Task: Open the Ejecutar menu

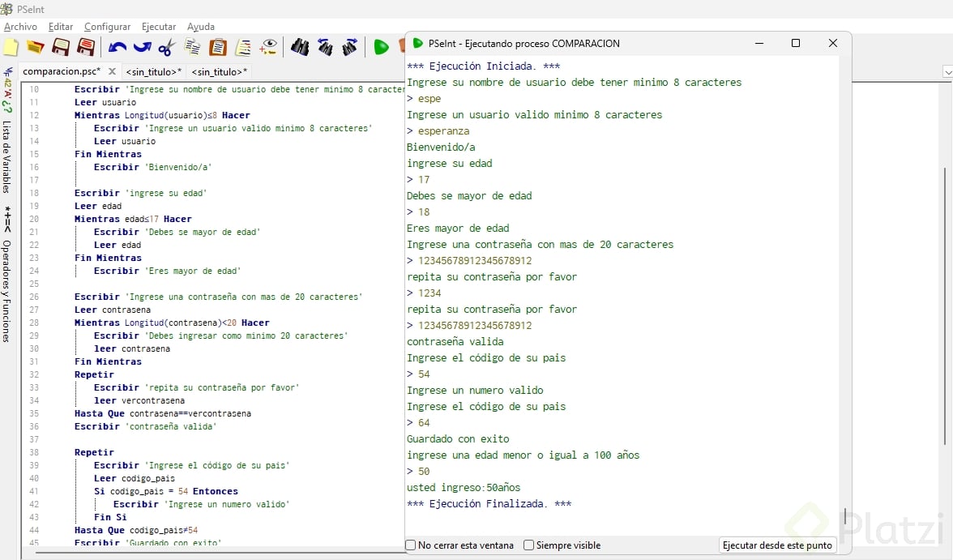Action: 159,27
